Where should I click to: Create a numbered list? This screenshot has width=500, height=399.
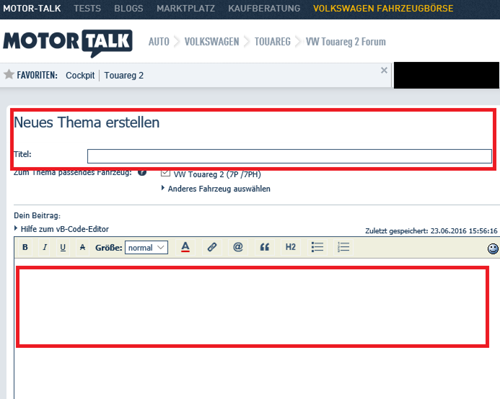click(343, 247)
